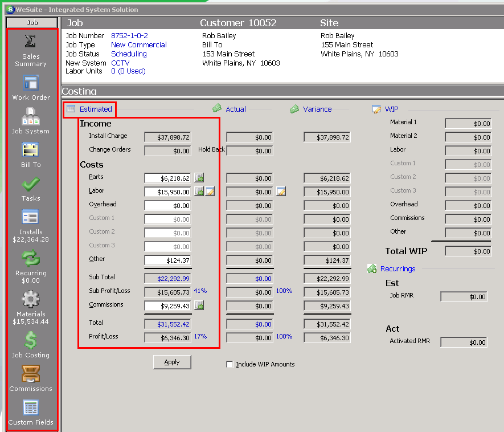Open the Custom Fields icon
This screenshot has height=432, width=504.
[x=31, y=408]
